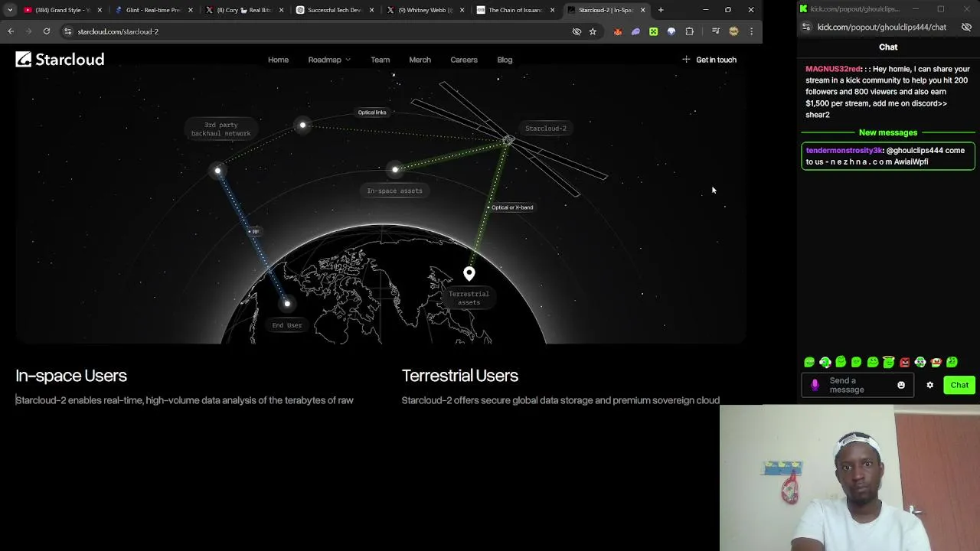Go back with the browser back arrow
Image resolution: width=980 pixels, height=551 pixels.
[11, 31]
